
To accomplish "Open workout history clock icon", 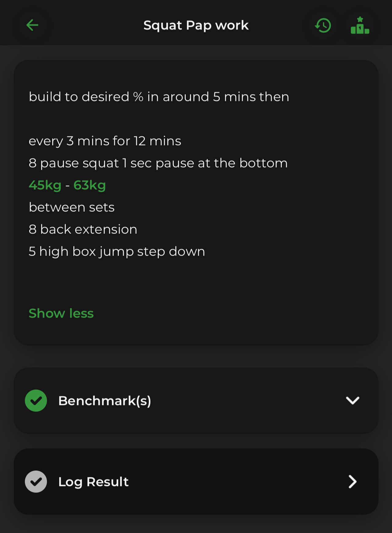I will click(x=323, y=25).
